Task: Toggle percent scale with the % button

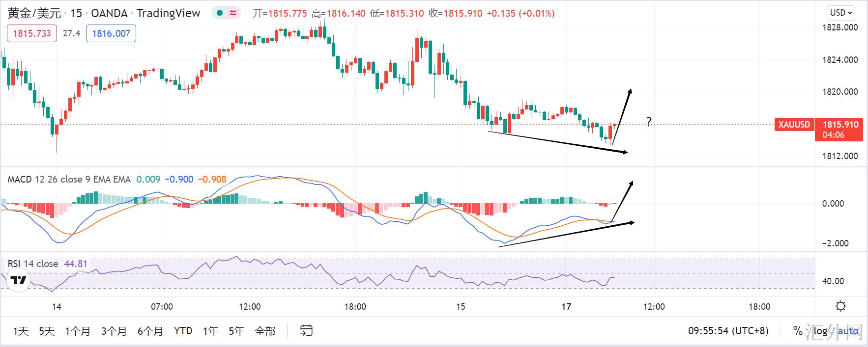Action: (x=798, y=331)
